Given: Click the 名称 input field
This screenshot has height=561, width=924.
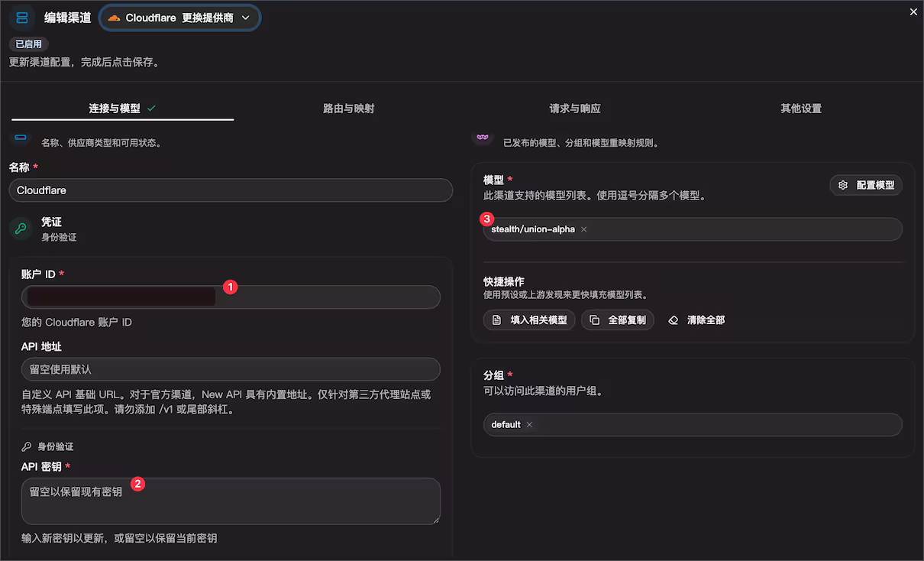Looking at the screenshot, I should point(231,190).
